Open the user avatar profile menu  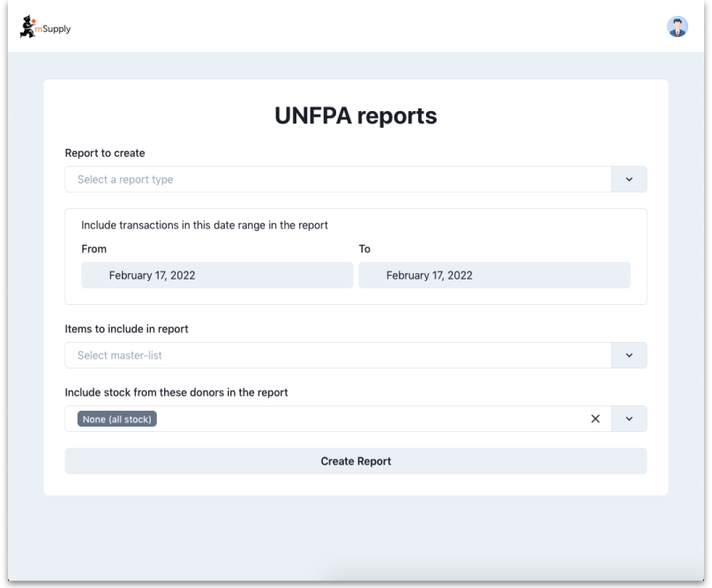point(677,26)
